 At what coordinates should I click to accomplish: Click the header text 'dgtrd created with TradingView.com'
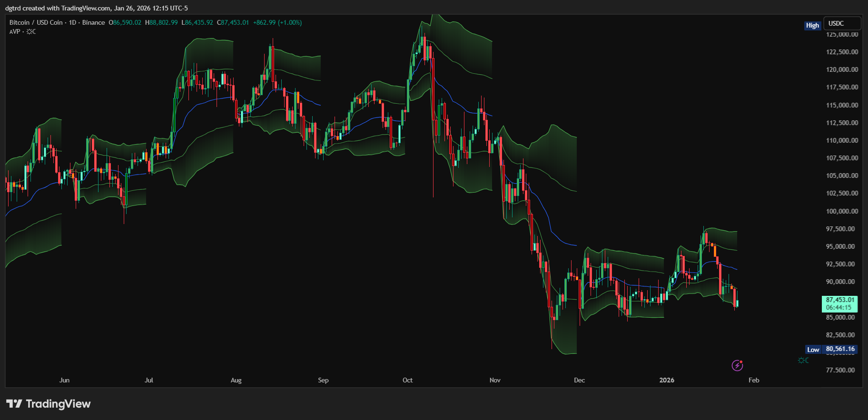(58, 8)
